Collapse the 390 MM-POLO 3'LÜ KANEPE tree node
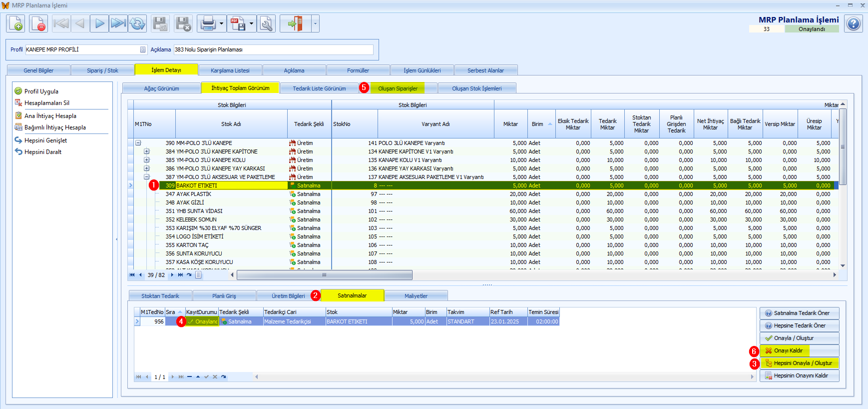 pos(138,143)
